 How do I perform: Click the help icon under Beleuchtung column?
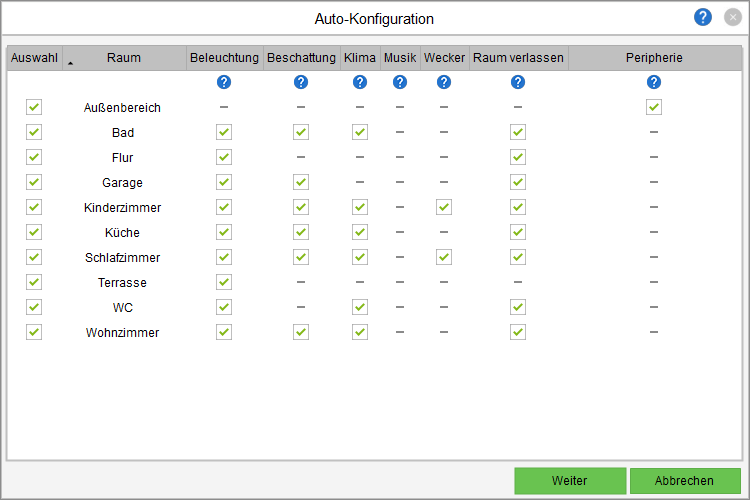224,82
